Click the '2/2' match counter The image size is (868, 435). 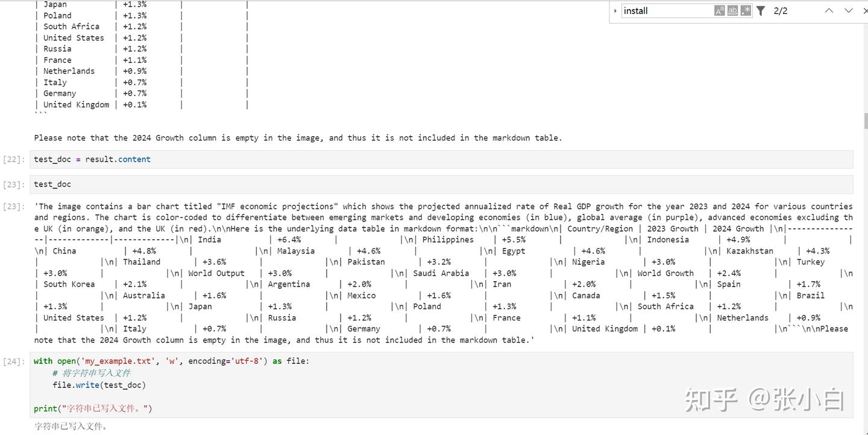pos(781,11)
